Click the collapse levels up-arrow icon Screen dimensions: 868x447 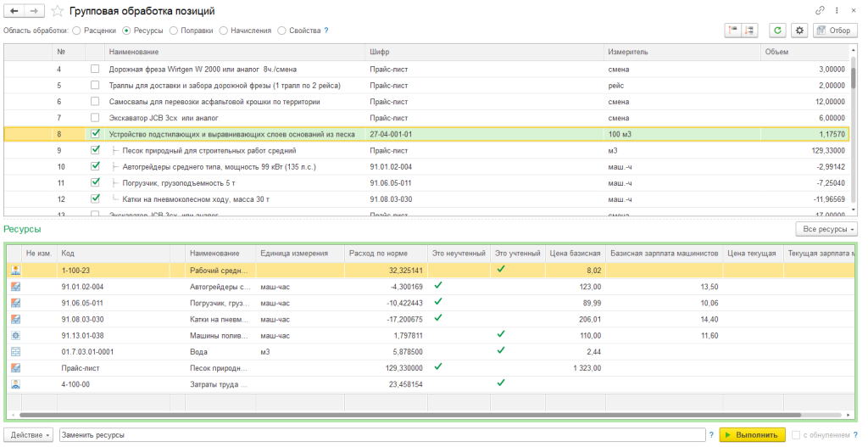[x=733, y=31]
